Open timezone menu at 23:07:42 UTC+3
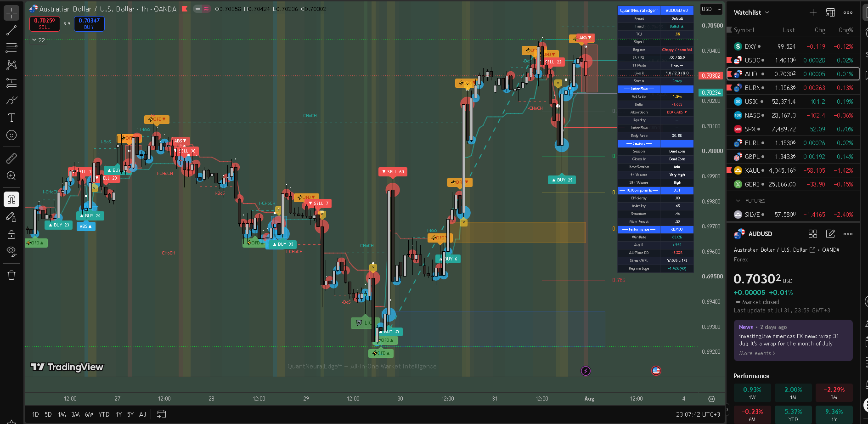The width and height of the screenshot is (868, 424). (698, 414)
